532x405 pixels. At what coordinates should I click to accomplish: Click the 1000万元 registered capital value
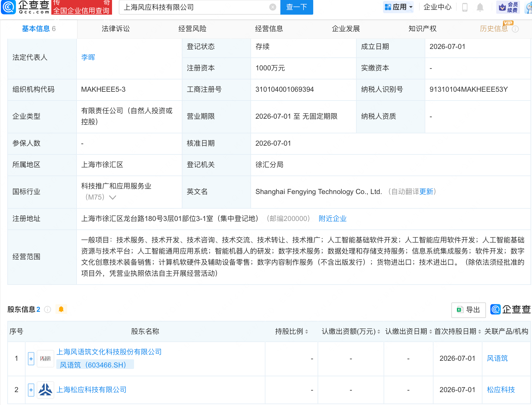point(270,68)
